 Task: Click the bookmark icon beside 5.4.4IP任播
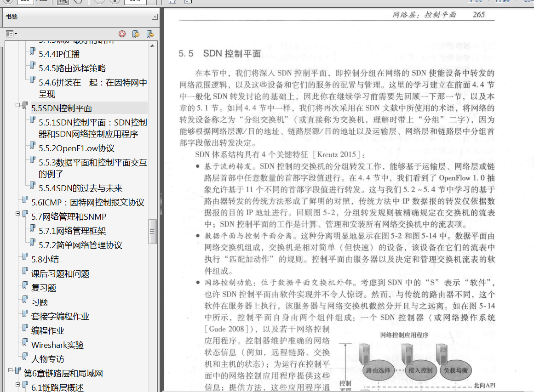tap(32, 51)
